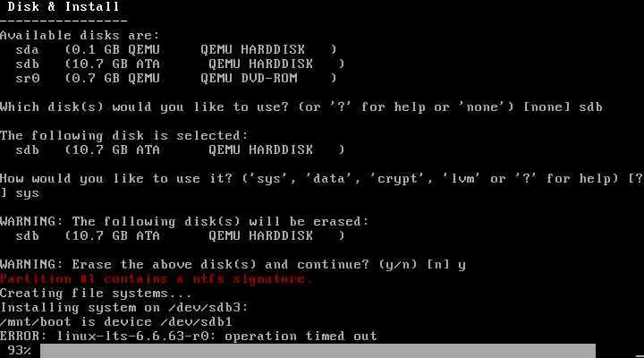
Task: Click the typed sdb disk answer
Action: [x=590, y=107]
